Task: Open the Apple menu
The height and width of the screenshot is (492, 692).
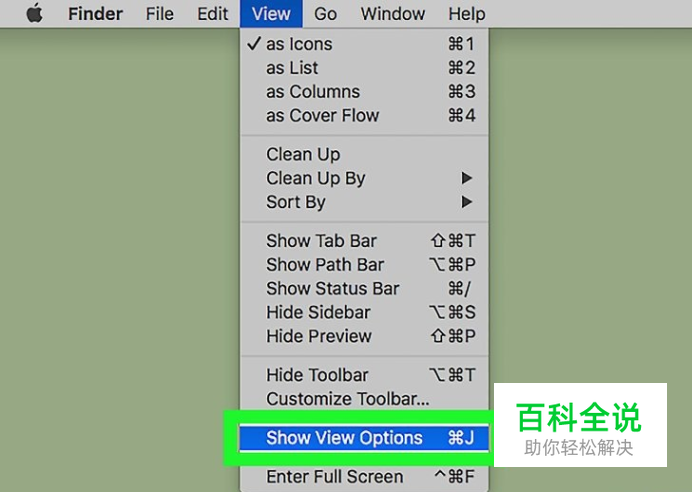Action: 34,13
